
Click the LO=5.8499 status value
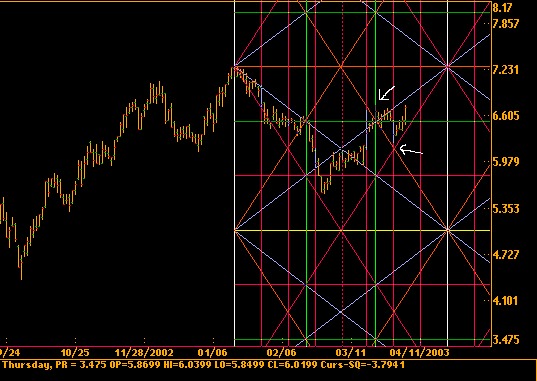coord(239,365)
